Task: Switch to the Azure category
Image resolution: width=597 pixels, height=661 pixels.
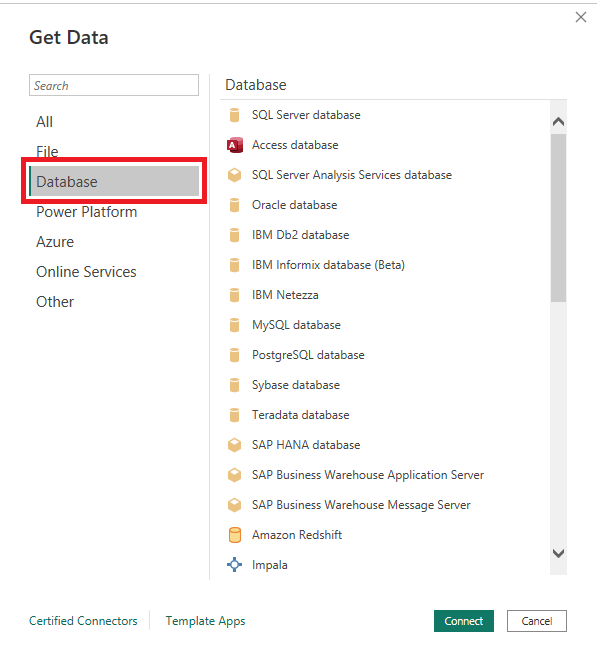Action: click(x=55, y=242)
